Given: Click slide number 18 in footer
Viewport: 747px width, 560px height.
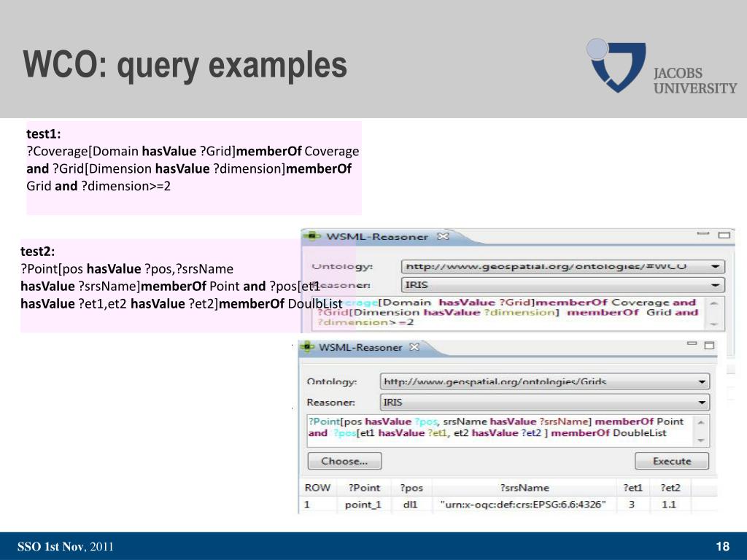Looking at the screenshot, I should (x=722, y=546).
